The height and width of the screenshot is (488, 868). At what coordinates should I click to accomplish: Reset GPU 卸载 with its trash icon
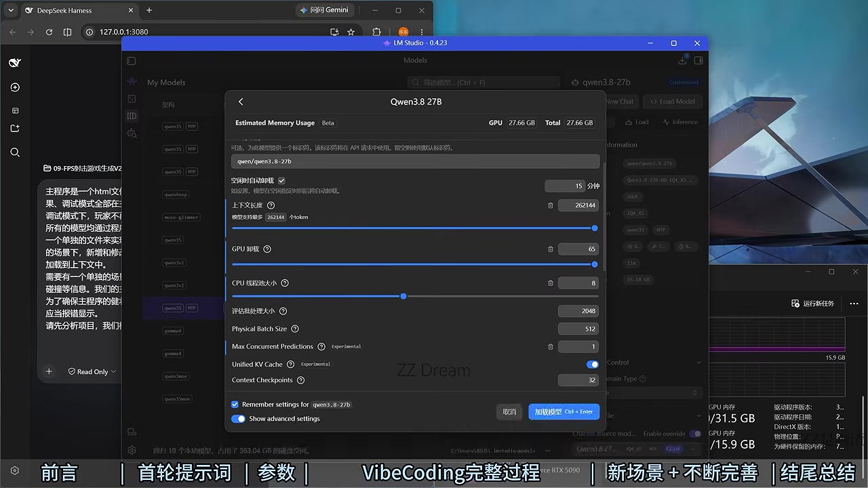pos(551,249)
